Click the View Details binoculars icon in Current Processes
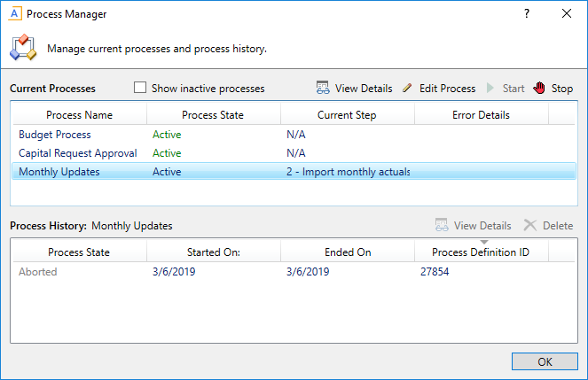This screenshot has width=588, height=380. click(x=324, y=89)
